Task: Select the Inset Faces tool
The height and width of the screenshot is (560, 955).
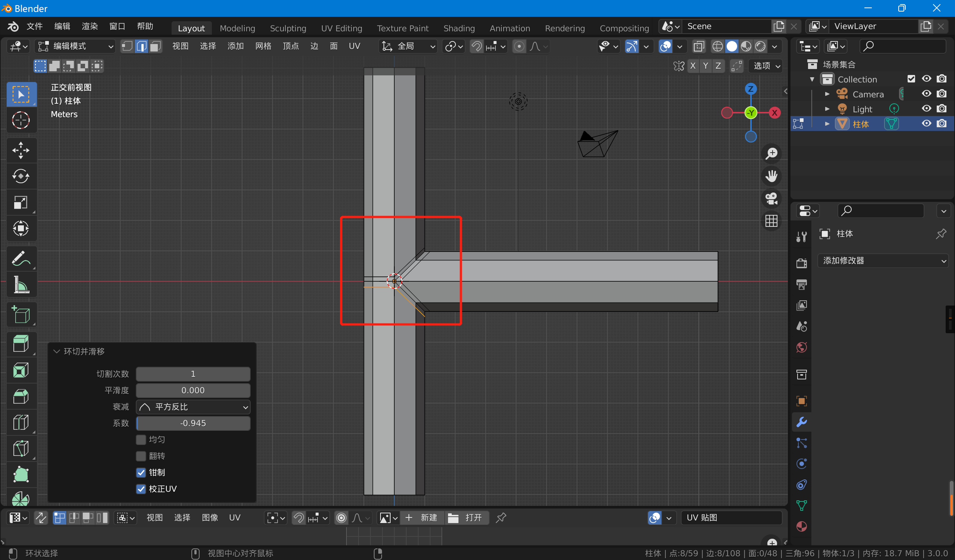Action: [21, 370]
